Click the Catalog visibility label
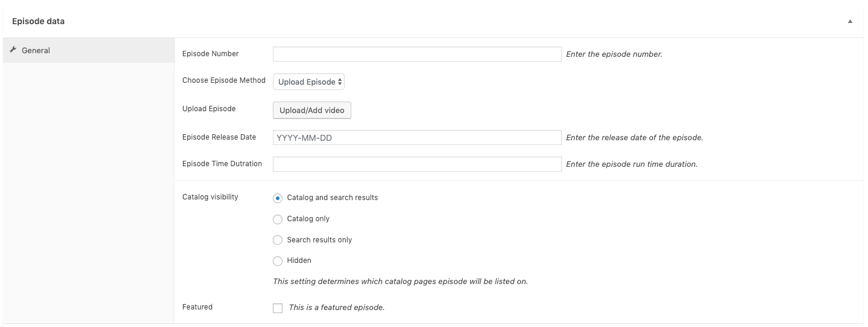The width and height of the screenshot is (868, 327). (210, 197)
